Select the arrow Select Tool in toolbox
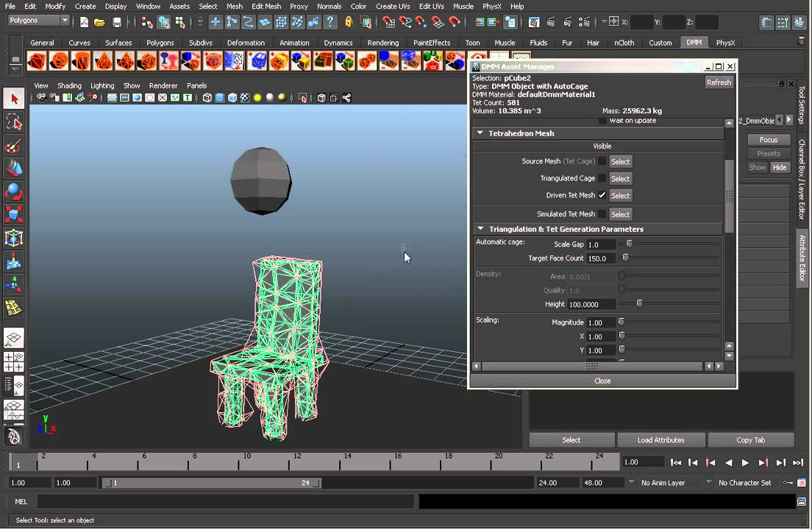 pos(14,99)
